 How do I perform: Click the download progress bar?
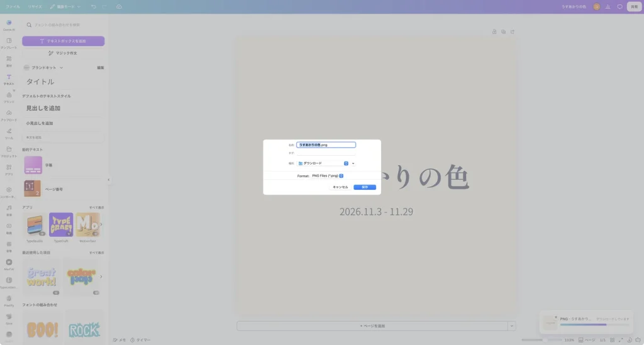pyautogui.click(x=595, y=325)
